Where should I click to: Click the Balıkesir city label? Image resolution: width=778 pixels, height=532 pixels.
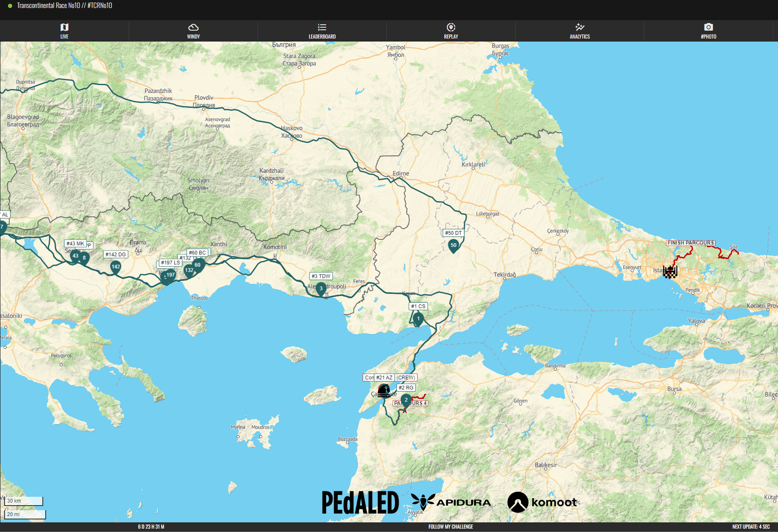546,465
